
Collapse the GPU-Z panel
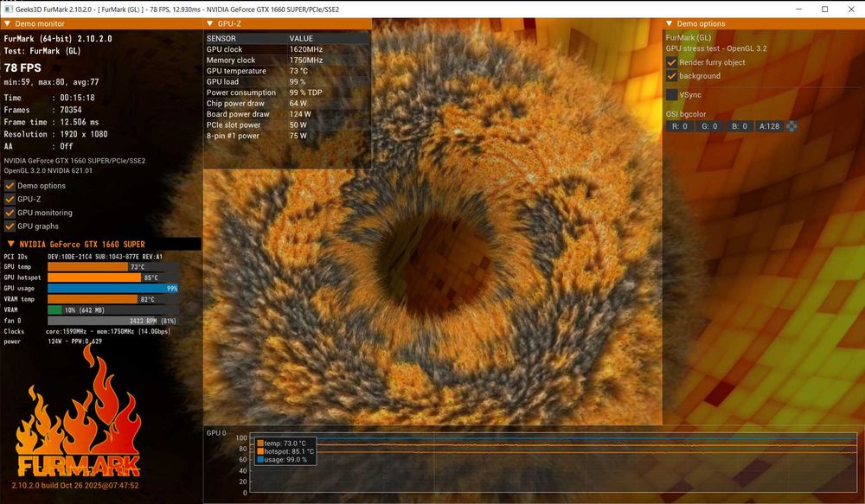click(x=209, y=23)
